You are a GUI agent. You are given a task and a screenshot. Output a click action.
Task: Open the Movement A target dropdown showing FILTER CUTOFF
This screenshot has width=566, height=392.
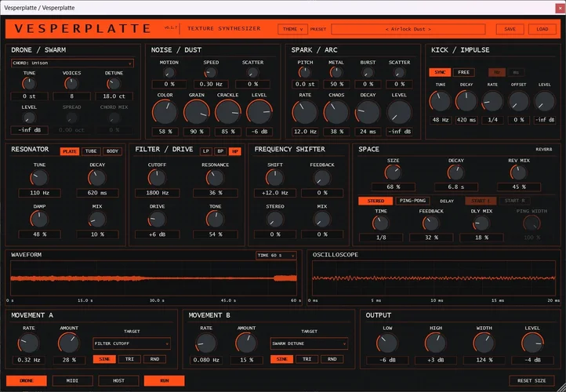tap(132, 343)
